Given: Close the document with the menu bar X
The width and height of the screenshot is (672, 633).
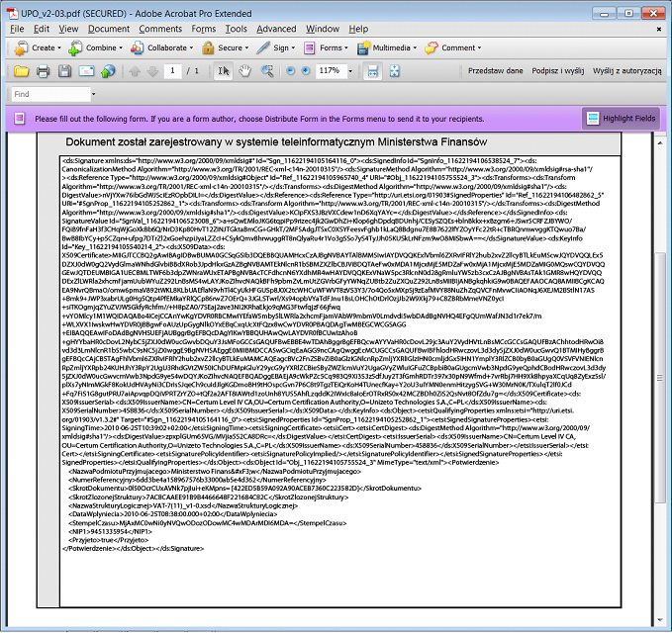Looking at the screenshot, I should click(659, 29).
